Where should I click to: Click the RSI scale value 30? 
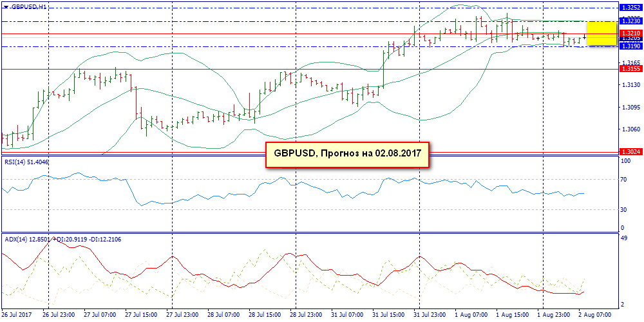[623, 209]
